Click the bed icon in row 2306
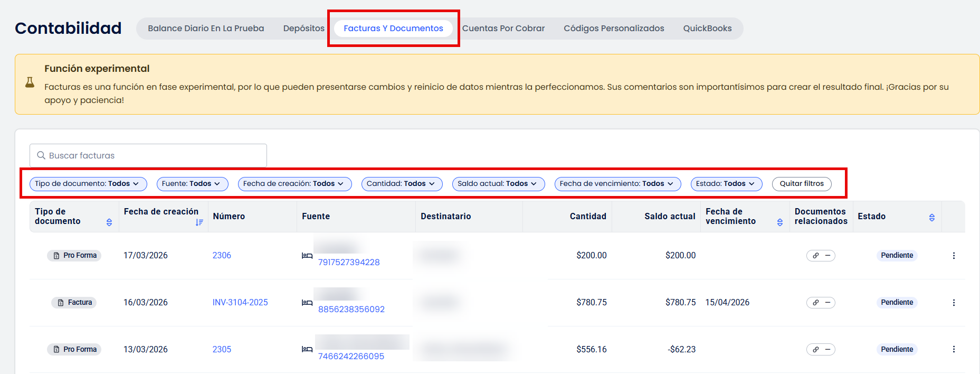 click(307, 256)
